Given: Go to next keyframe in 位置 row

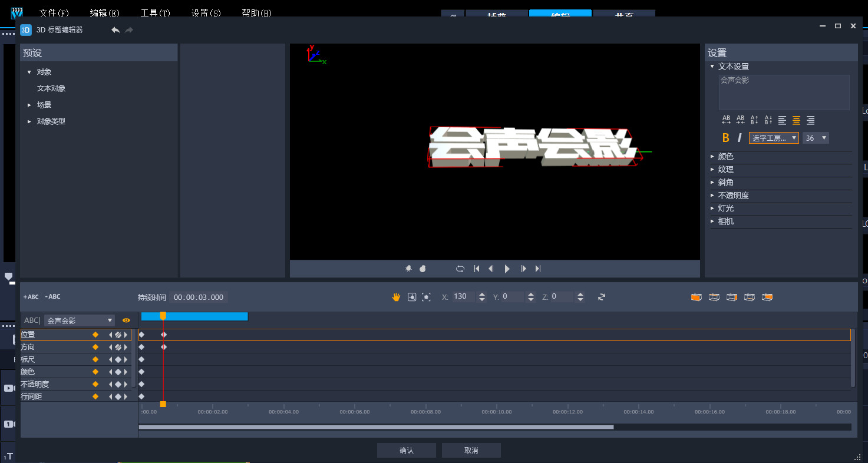Looking at the screenshot, I should (126, 335).
